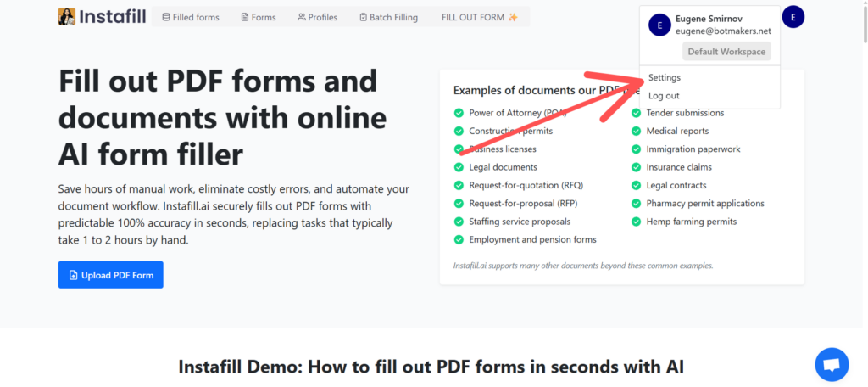The image size is (868, 387).
Task: Click the Default Workspace button
Action: click(726, 52)
